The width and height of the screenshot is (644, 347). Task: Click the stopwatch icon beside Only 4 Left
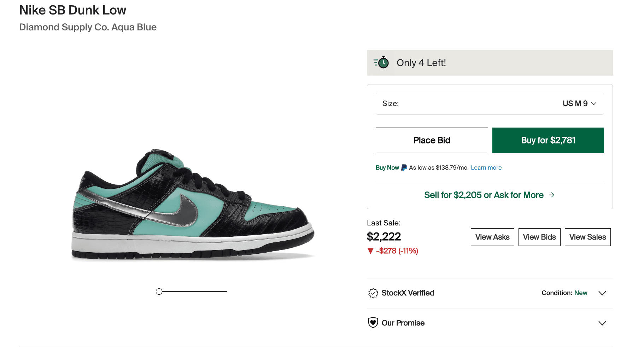click(x=381, y=63)
